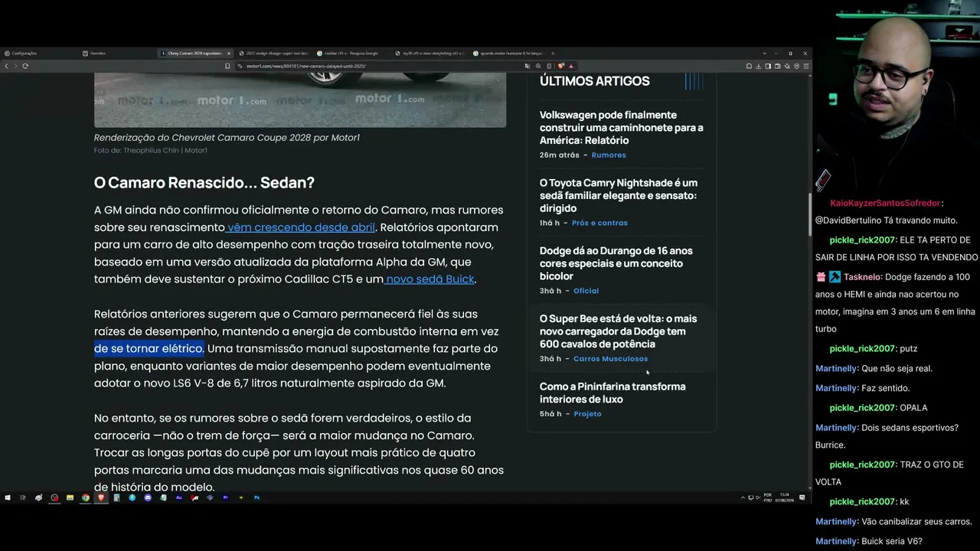The width and height of the screenshot is (980, 551).
Task: Switch to the Hurricane 6 motor tab
Action: coord(508,54)
